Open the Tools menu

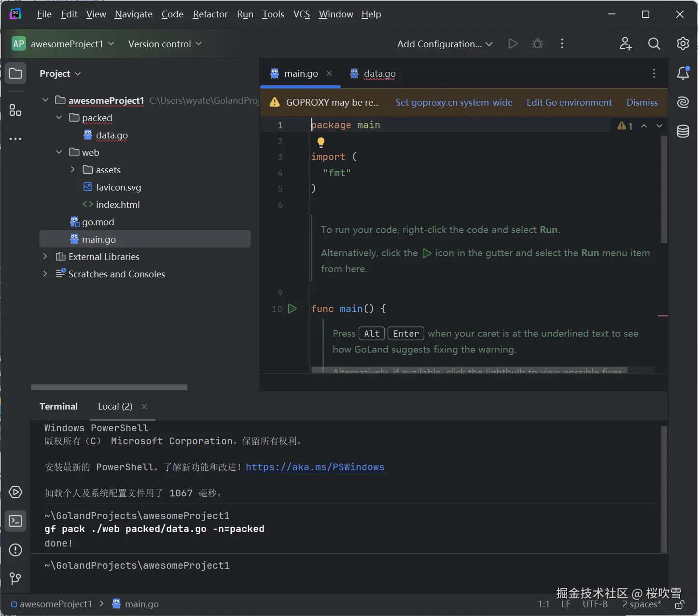click(x=273, y=14)
